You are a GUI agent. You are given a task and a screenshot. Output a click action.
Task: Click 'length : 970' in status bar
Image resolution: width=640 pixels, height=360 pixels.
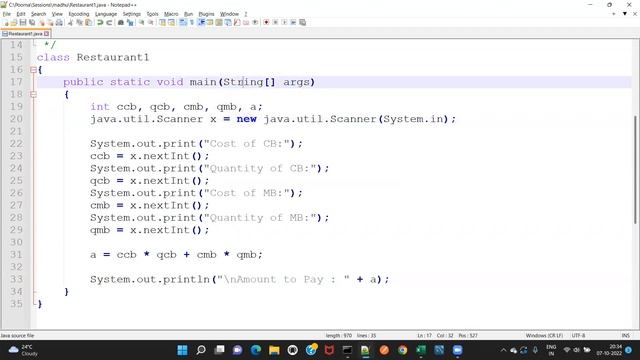point(339,336)
